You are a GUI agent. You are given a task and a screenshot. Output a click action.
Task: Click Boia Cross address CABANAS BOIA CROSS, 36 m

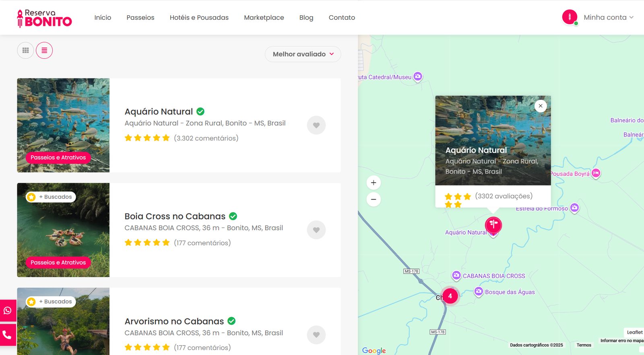tap(204, 228)
